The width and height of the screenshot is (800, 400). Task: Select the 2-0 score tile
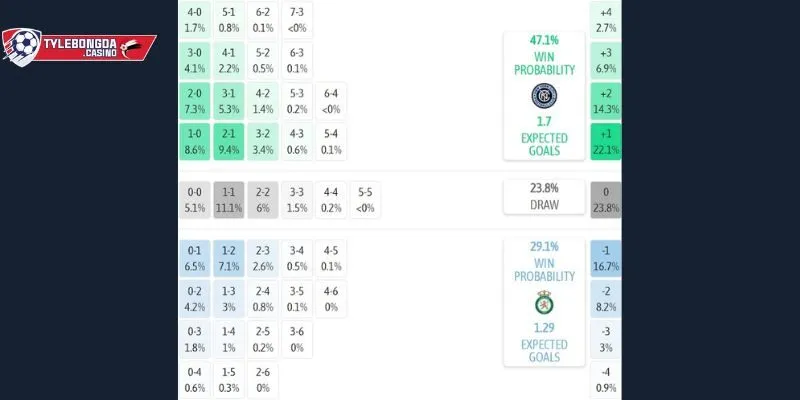195,102
